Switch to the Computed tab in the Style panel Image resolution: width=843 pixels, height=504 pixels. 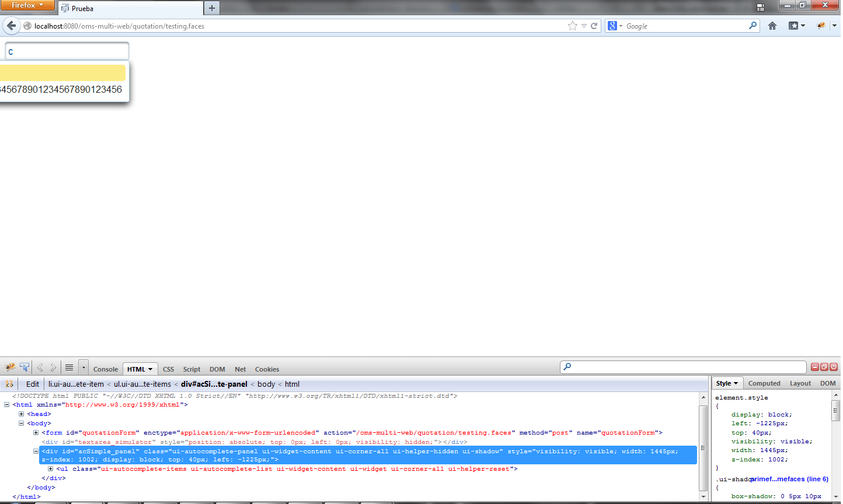(x=764, y=383)
